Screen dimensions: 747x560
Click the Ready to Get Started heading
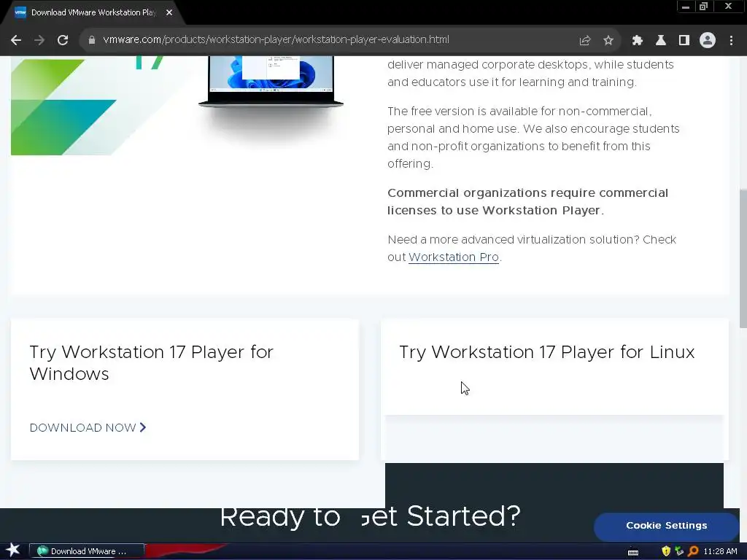coord(370,517)
